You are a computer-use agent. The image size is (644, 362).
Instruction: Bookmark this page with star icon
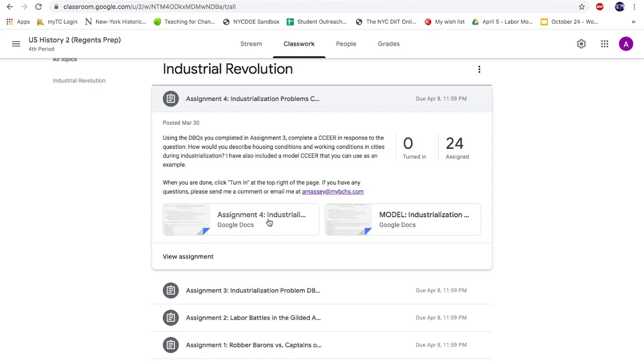582,7
